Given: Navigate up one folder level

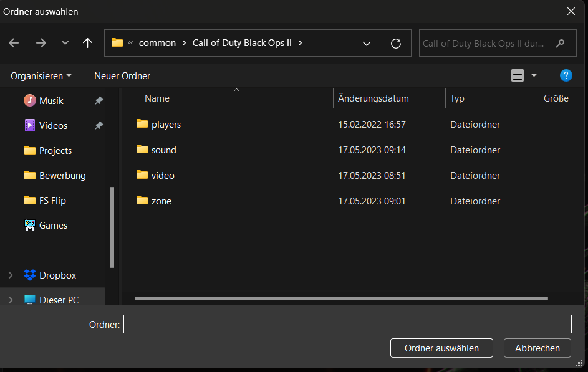Looking at the screenshot, I should click(87, 43).
